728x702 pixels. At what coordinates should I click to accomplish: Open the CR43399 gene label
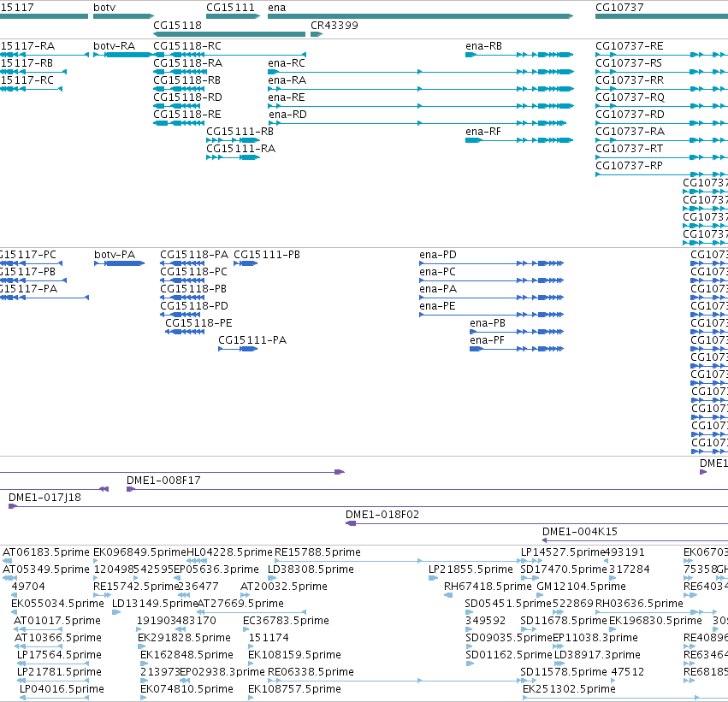[x=334, y=26]
